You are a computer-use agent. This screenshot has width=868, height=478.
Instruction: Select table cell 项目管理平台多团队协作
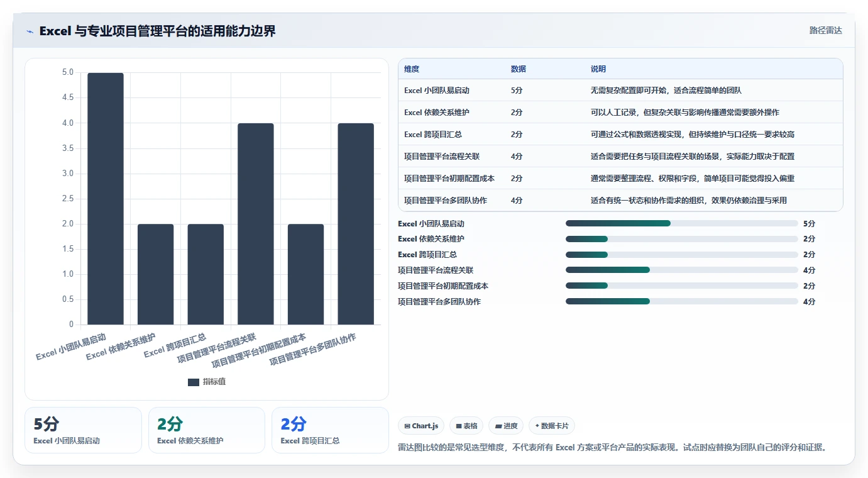click(446, 201)
